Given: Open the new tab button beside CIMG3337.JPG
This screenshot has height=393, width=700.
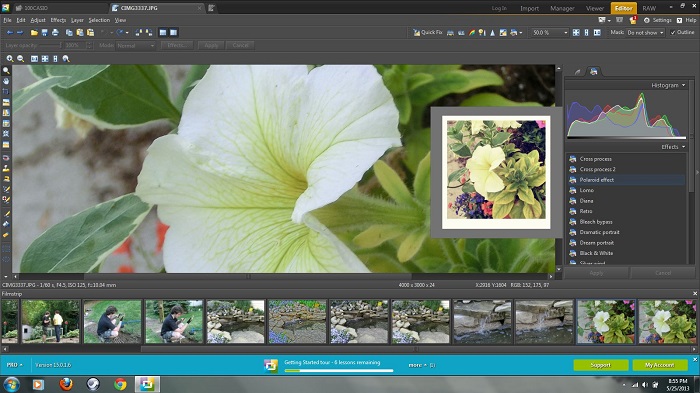Looking at the screenshot, I should click(x=212, y=8).
